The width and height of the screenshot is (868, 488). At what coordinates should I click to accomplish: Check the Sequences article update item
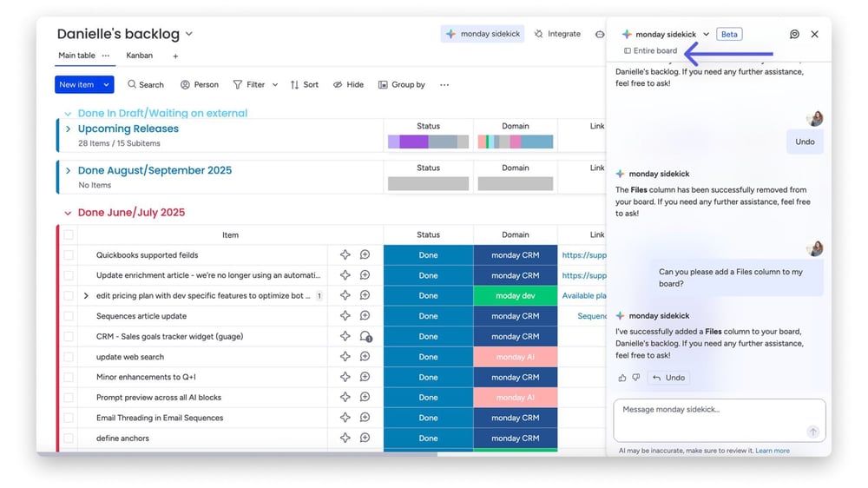(x=69, y=316)
